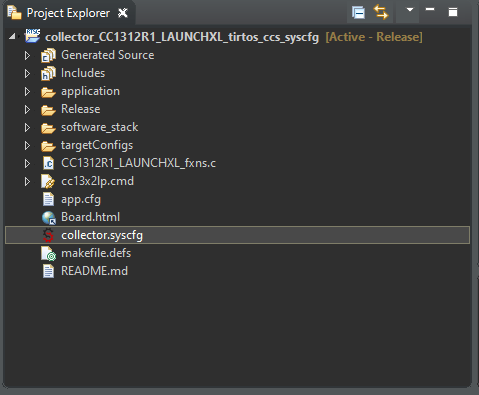This screenshot has width=479, height=395.
Task: Click the collector.syscfg gear icon
Action: [48, 235]
